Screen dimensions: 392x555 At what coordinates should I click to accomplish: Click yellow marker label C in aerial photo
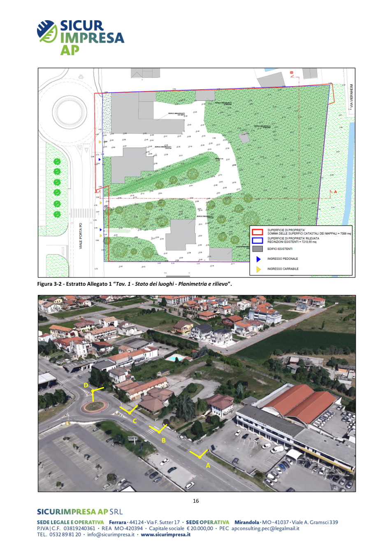135,421
